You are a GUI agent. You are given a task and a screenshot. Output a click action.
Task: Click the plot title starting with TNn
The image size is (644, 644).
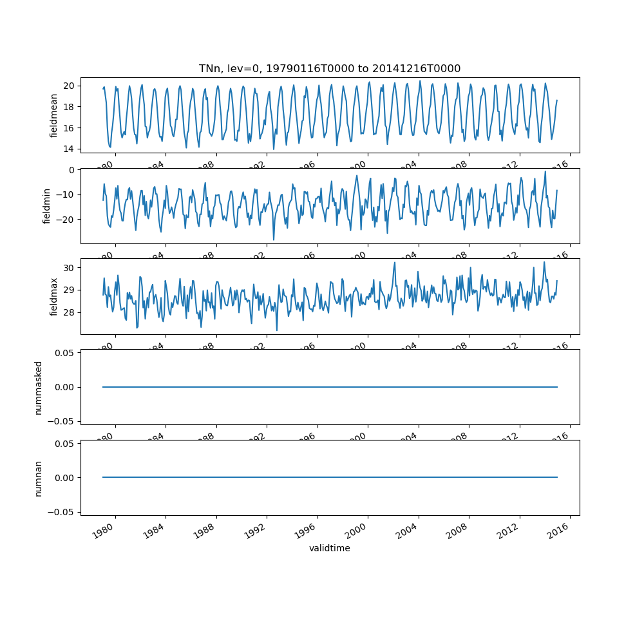(329, 69)
